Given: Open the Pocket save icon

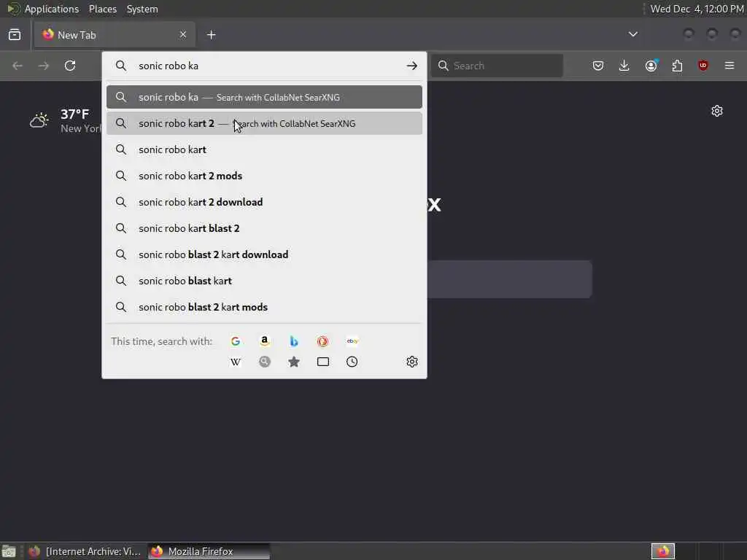Looking at the screenshot, I should pyautogui.click(x=598, y=66).
